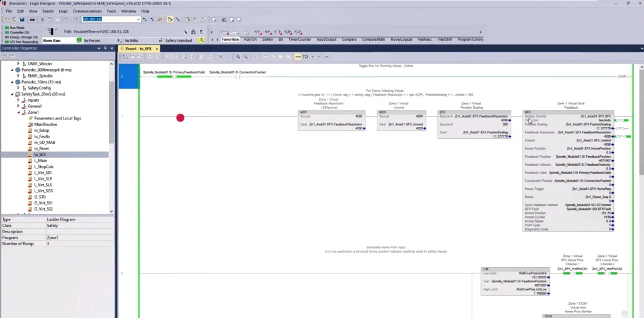Click the highlighted yellow toggle in routine toolbar
The width and height of the screenshot is (644, 318).
tap(297, 57)
